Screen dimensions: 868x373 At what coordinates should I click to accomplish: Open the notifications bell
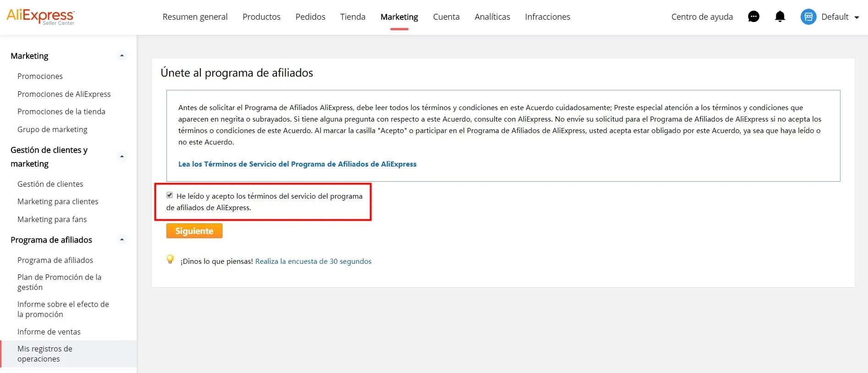tap(780, 17)
